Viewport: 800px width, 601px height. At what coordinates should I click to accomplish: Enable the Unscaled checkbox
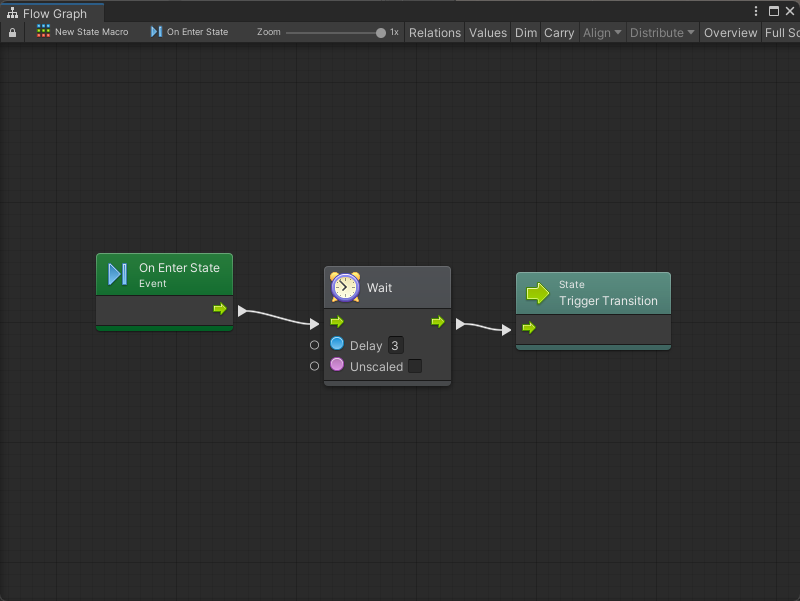click(x=415, y=367)
